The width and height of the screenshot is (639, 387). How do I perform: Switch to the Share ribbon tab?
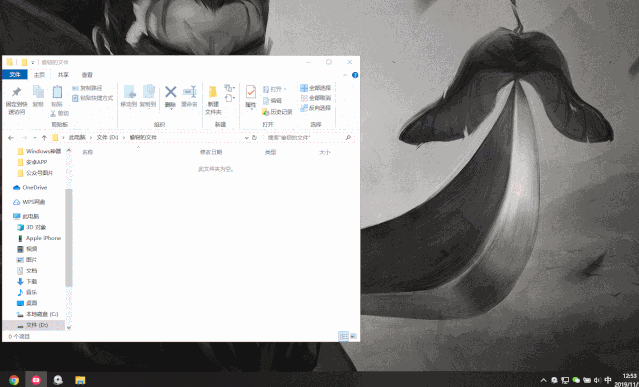[x=63, y=75]
